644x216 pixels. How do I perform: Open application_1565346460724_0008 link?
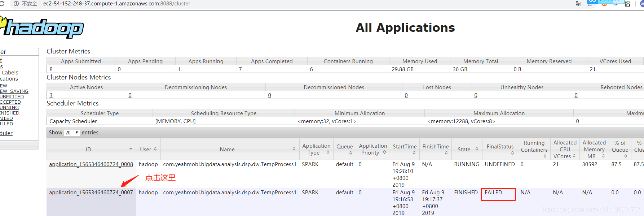point(91,164)
